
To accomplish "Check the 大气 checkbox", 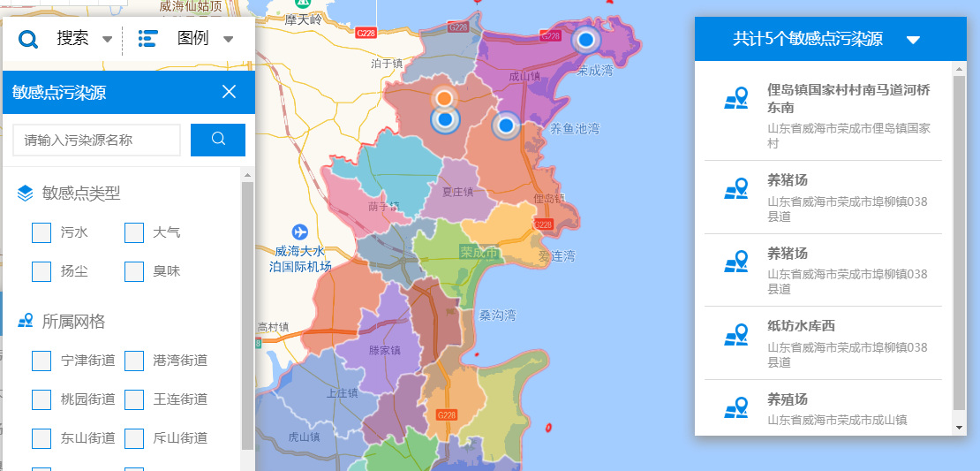I will tap(134, 232).
